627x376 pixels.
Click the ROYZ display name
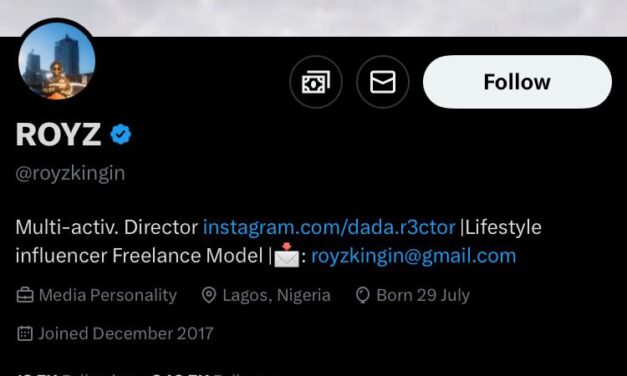point(58,134)
